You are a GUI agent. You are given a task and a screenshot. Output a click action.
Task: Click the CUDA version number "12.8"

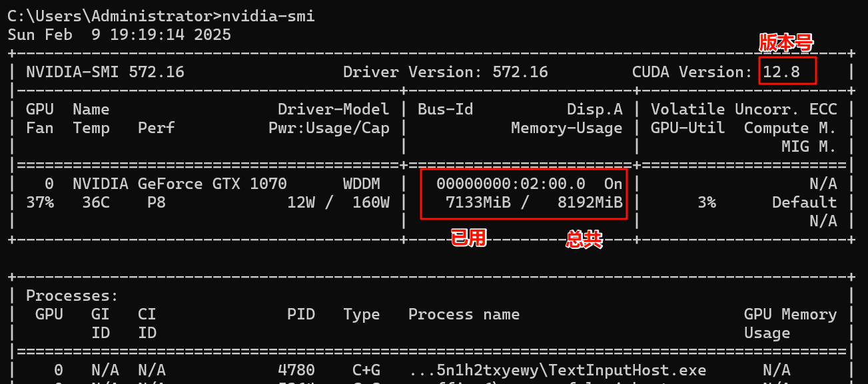(x=781, y=72)
